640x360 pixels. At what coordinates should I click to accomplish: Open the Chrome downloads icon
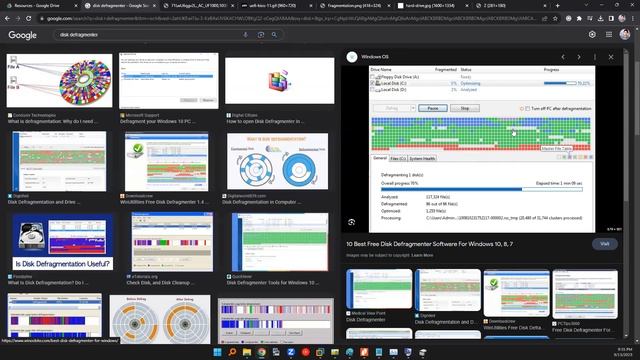600,18
